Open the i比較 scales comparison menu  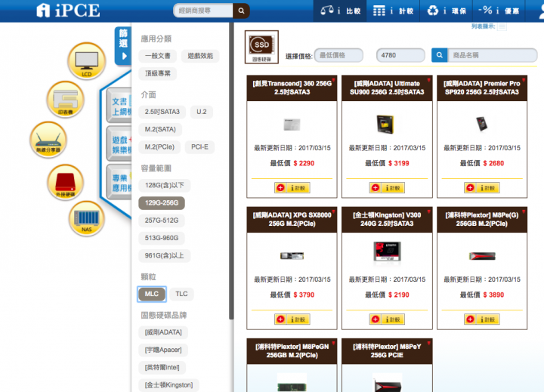(340, 11)
